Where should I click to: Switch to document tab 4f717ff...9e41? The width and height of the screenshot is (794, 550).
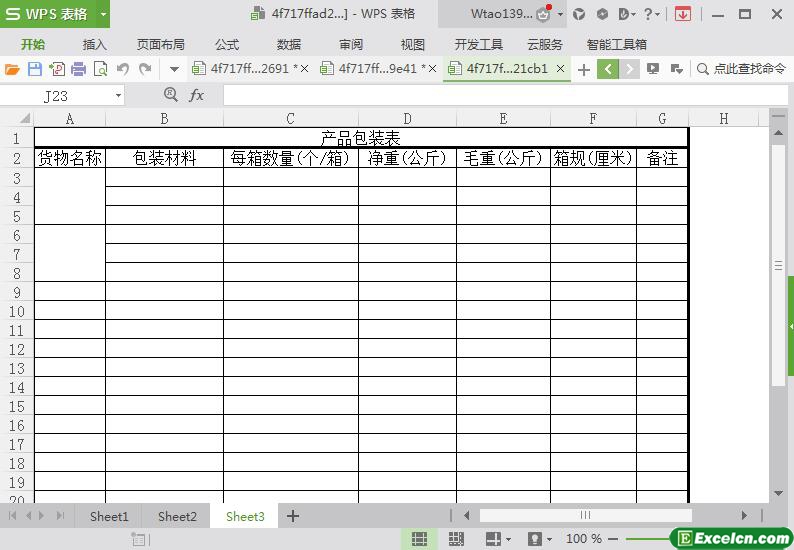coord(377,68)
